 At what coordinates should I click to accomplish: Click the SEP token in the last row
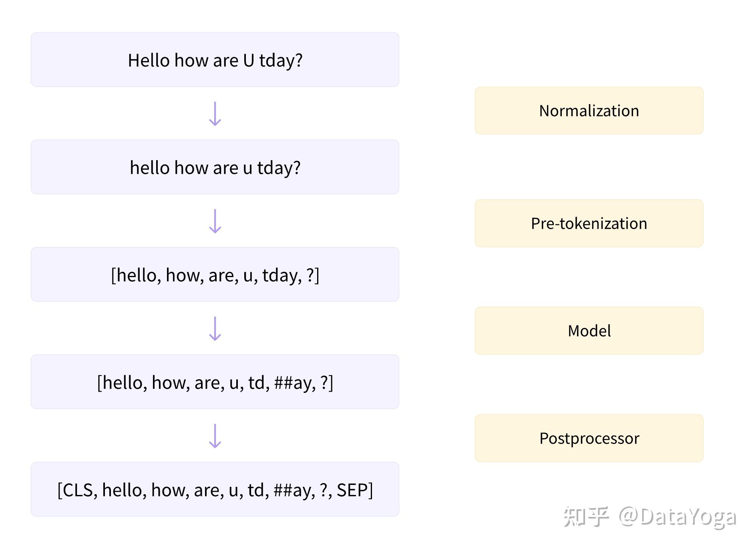point(352,490)
